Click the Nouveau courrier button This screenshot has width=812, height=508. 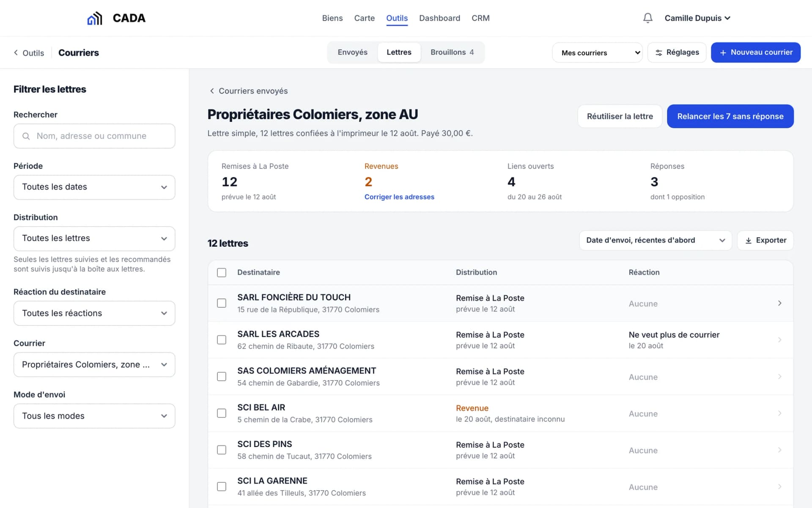pyautogui.click(x=755, y=52)
